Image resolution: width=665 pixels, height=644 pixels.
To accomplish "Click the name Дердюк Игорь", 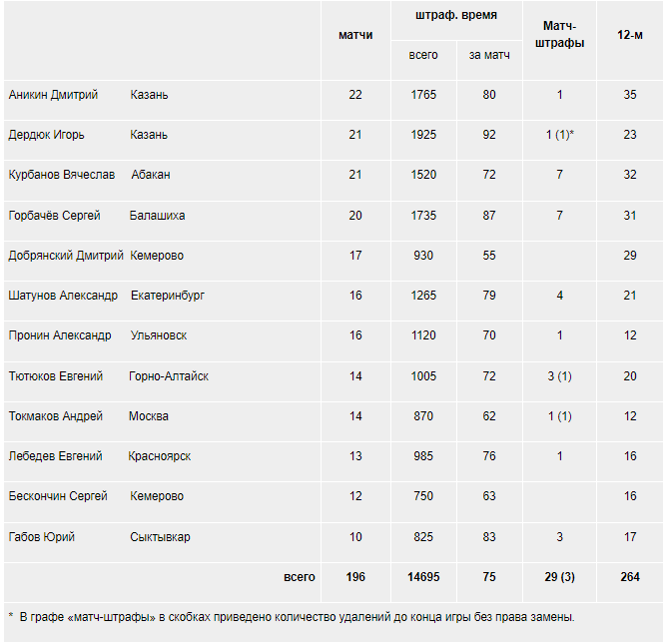I will [47, 135].
